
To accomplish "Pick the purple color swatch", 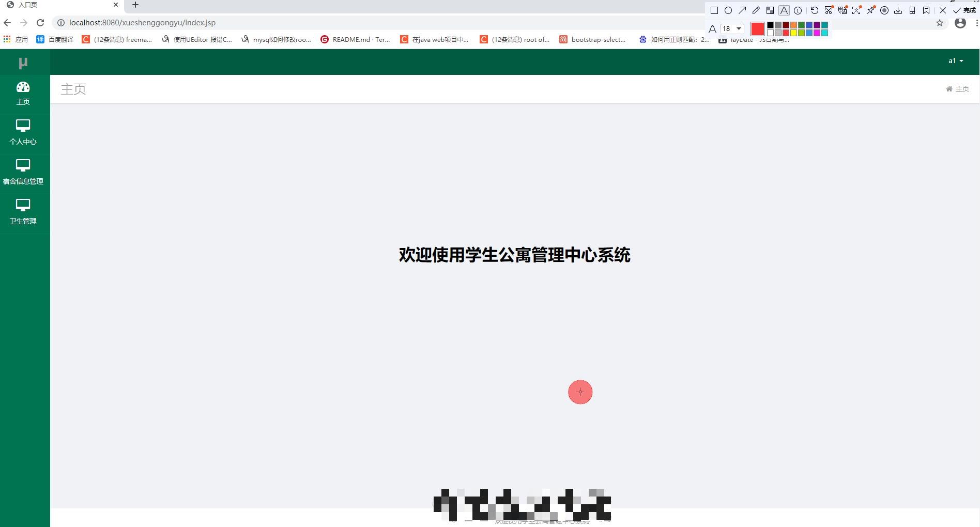I will pos(817,25).
